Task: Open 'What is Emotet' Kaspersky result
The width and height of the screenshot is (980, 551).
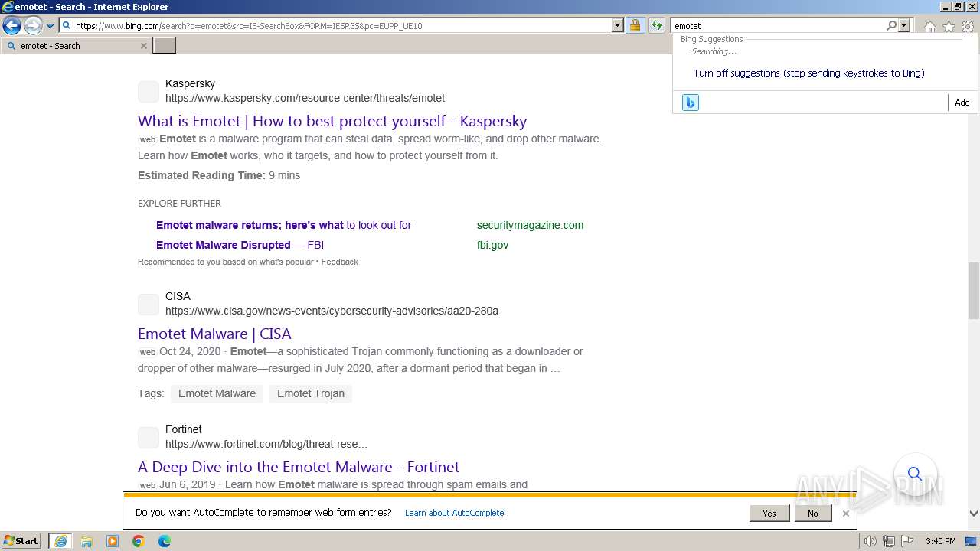Action: (332, 121)
